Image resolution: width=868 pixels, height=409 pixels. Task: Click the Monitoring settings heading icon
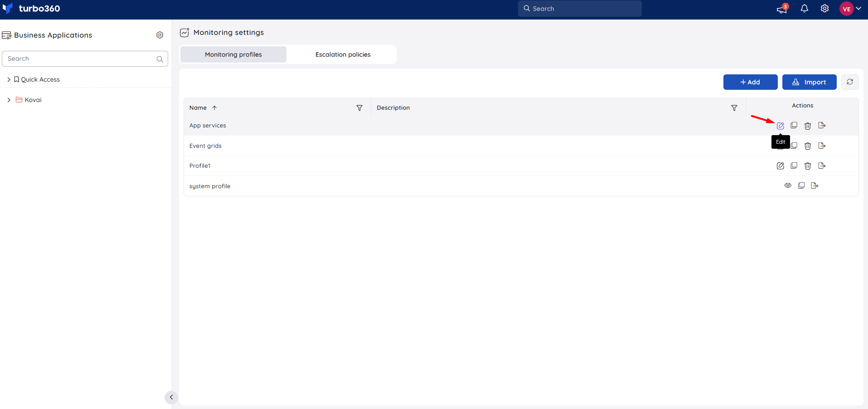point(184,33)
